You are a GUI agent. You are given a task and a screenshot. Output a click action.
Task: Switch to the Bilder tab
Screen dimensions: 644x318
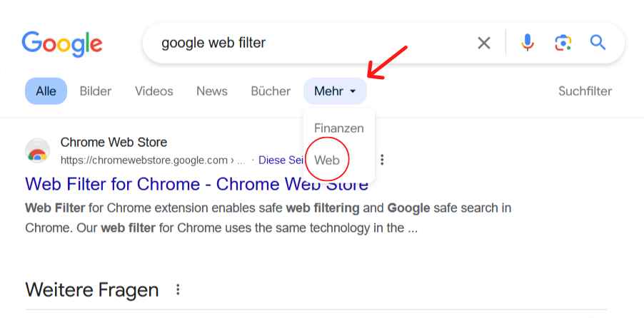pos(96,91)
